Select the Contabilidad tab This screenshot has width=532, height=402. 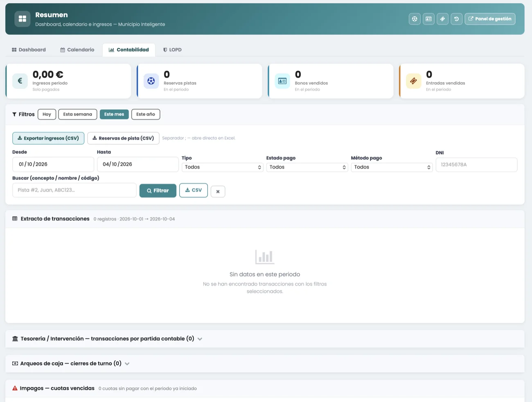tap(128, 50)
